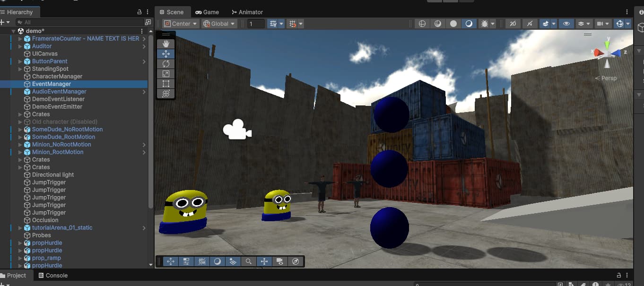Collapse the demo scene root
The width and height of the screenshot is (644, 286).
[14, 31]
